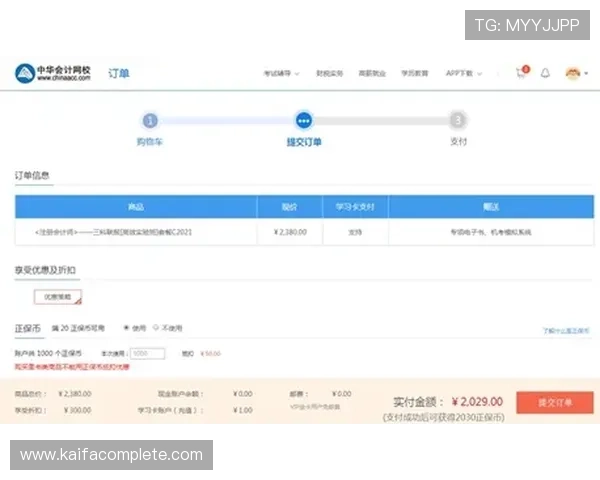
Task: Click the ¥2,380.00 price cell
Action: tap(290, 232)
